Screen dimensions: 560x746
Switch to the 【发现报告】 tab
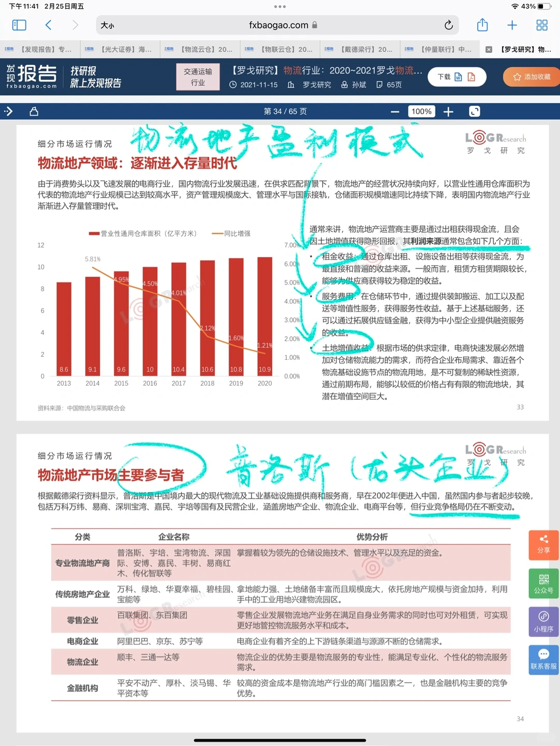[x=40, y=49]
